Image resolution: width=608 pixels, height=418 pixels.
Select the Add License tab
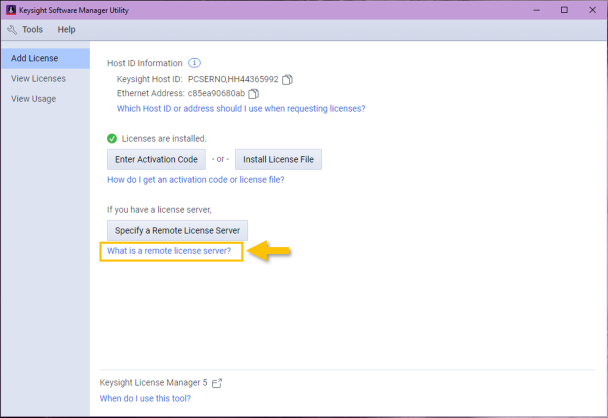pyautogui.click(x=45, y=58)
